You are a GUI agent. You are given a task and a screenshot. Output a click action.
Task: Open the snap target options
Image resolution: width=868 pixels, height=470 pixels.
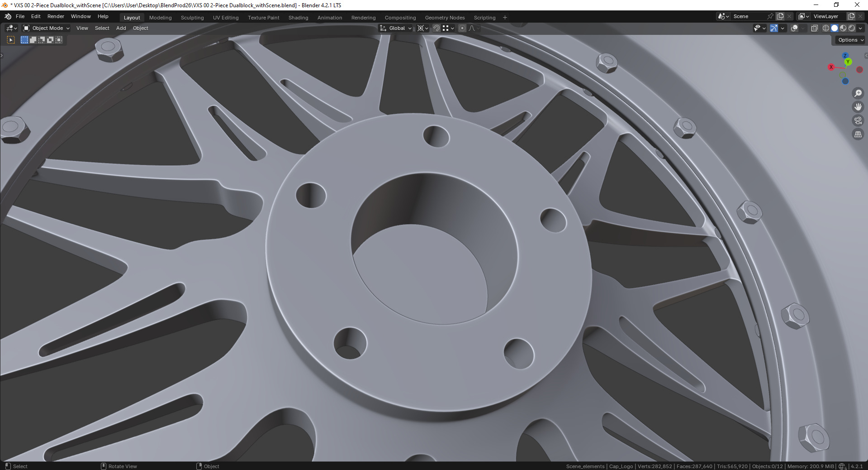pyautogui.click(x=448, y=28)
